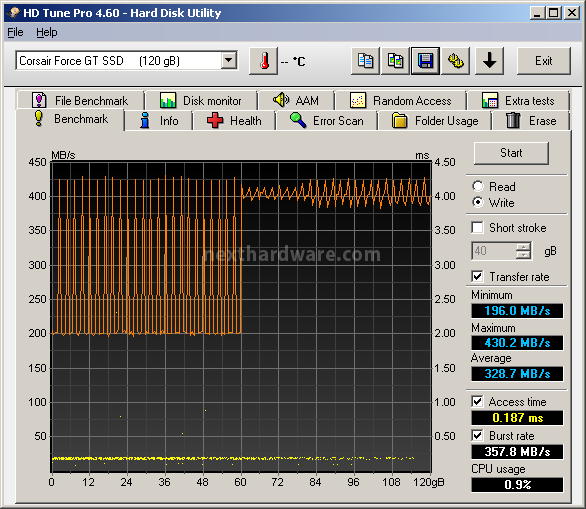
Task: Click the short stroke gB value field
Action: point(494,251)
